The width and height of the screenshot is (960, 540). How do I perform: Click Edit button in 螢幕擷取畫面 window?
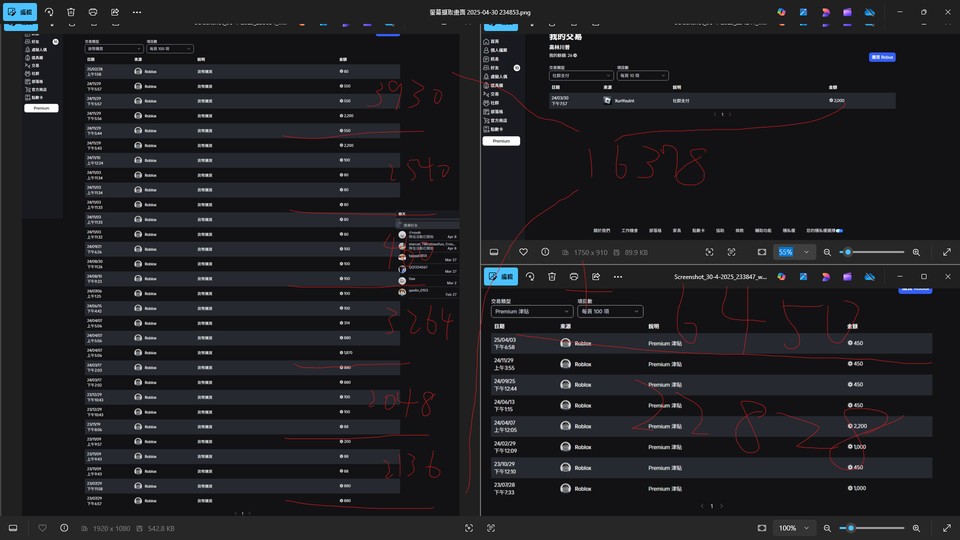(x=20, y=12)
